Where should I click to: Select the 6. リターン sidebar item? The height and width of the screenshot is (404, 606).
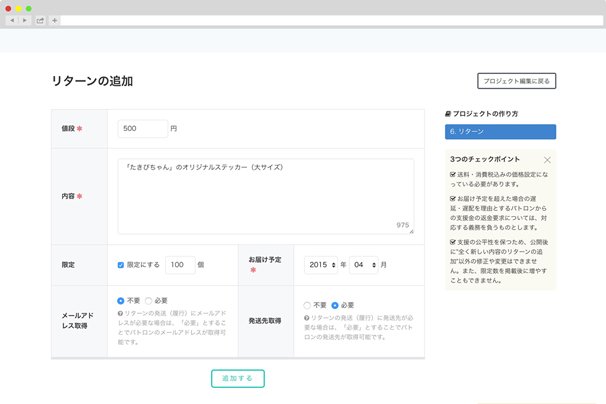coord(499,131)
